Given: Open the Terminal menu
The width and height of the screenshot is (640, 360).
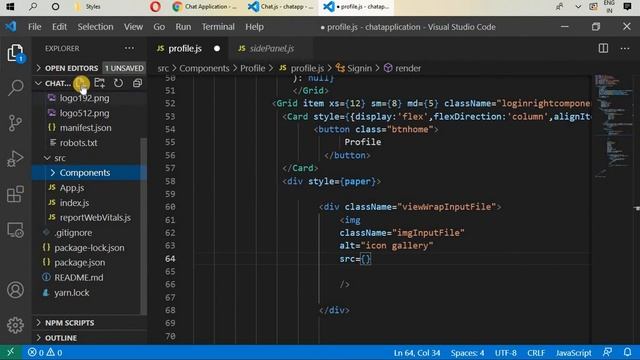Looking at the screenshot, I should pos(218,27).
